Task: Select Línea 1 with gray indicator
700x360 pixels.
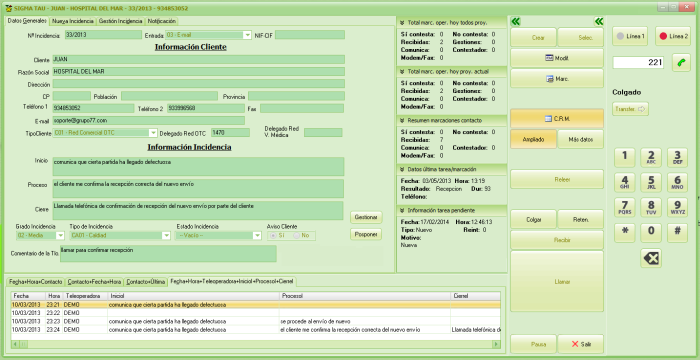Action: (629, 36)
